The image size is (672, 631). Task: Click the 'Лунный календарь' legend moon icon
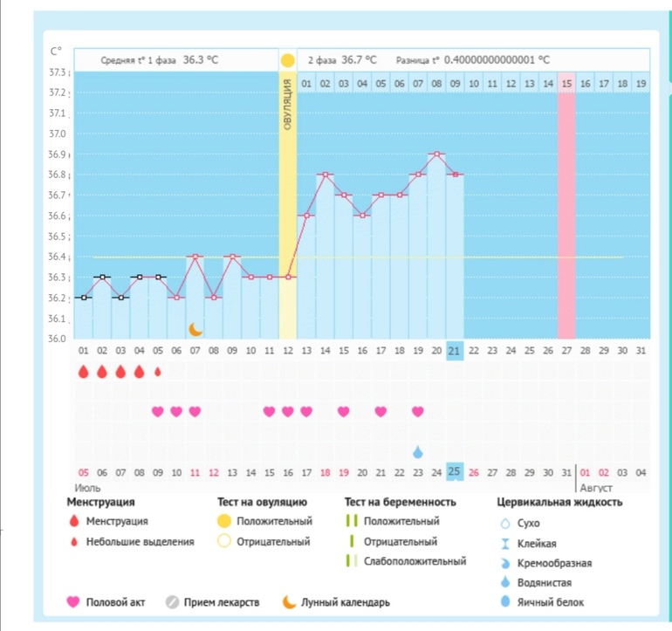click(289, 602)
